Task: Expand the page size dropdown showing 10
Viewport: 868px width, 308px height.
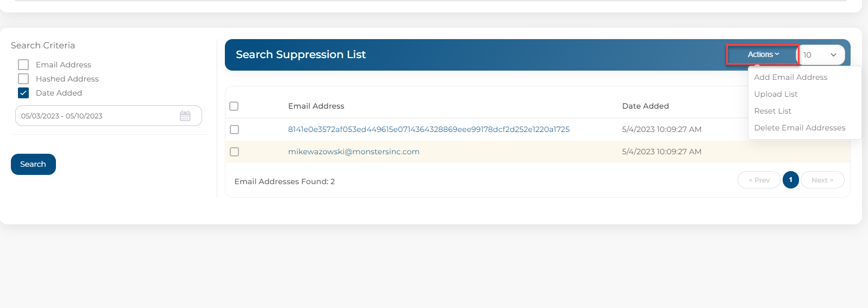Action: (821, 55)
